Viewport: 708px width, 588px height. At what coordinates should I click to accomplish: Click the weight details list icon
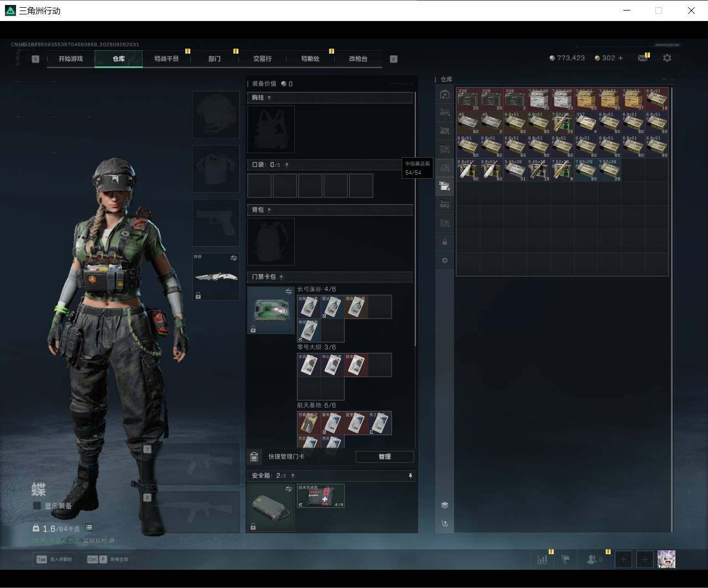[89, 528]
